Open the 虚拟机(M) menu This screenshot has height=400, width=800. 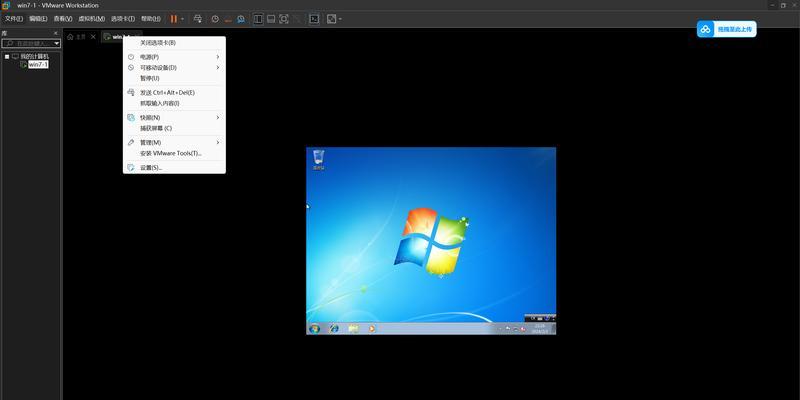click(x=91, y=18)
